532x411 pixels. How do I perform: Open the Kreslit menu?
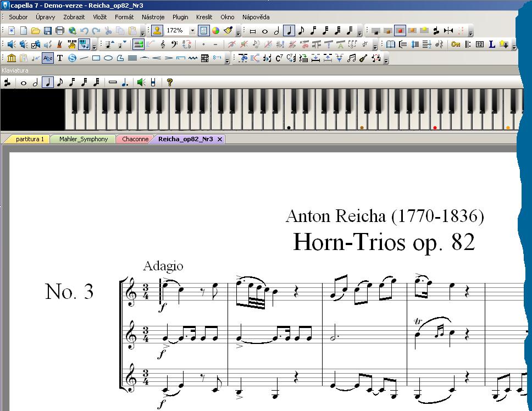[x=204, y=17]
